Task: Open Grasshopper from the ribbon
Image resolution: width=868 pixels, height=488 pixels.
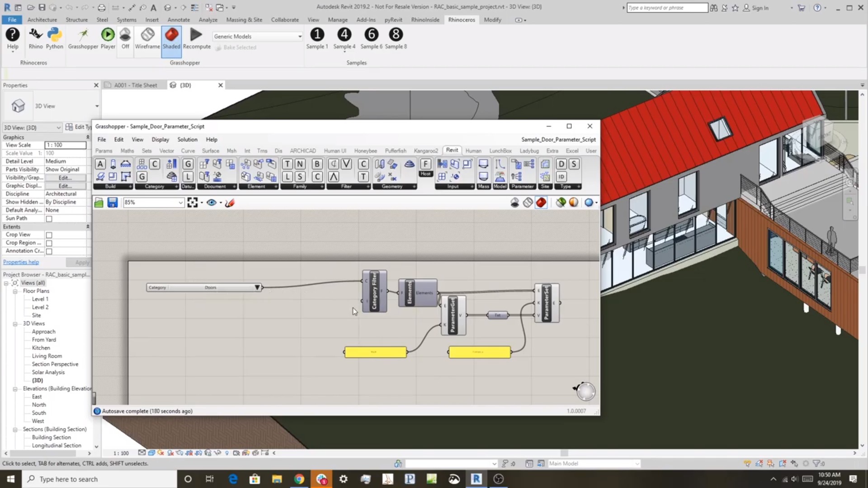Action: [83, 38]
